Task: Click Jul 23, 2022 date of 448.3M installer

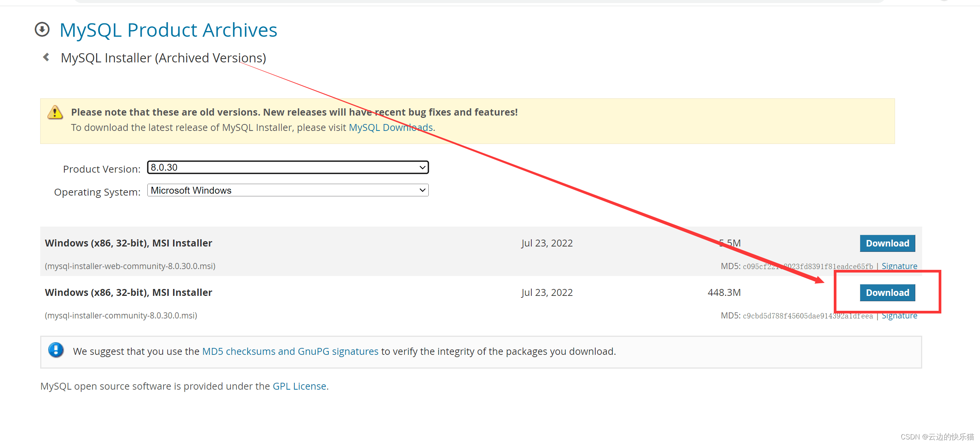Action: (x=547, y=292)
